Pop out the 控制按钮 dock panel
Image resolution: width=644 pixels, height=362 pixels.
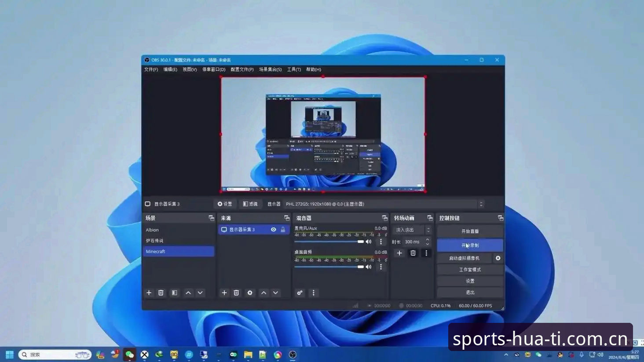coord(500,218)
